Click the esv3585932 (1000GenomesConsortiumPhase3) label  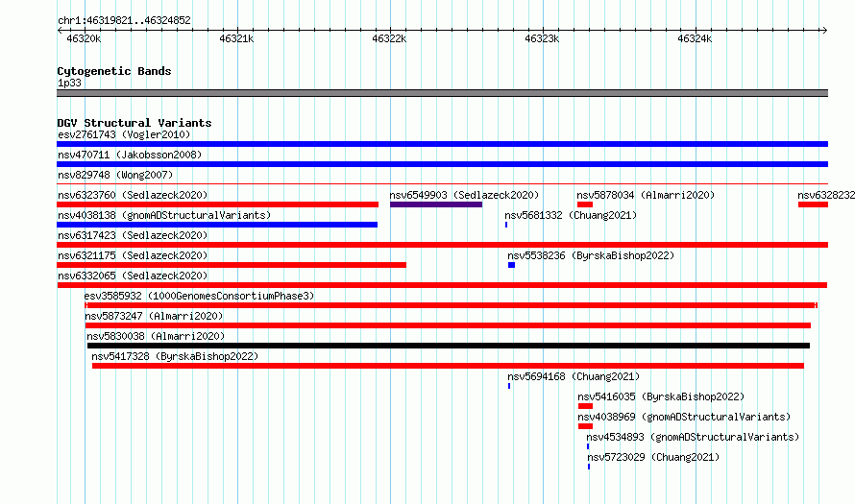point(200,296)
